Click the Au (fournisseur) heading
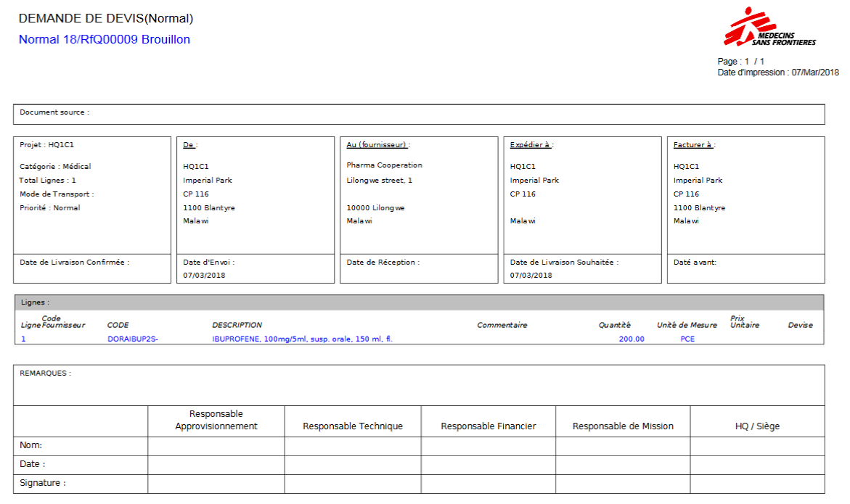Screen dimensions: 850x504 click(377, 145)
